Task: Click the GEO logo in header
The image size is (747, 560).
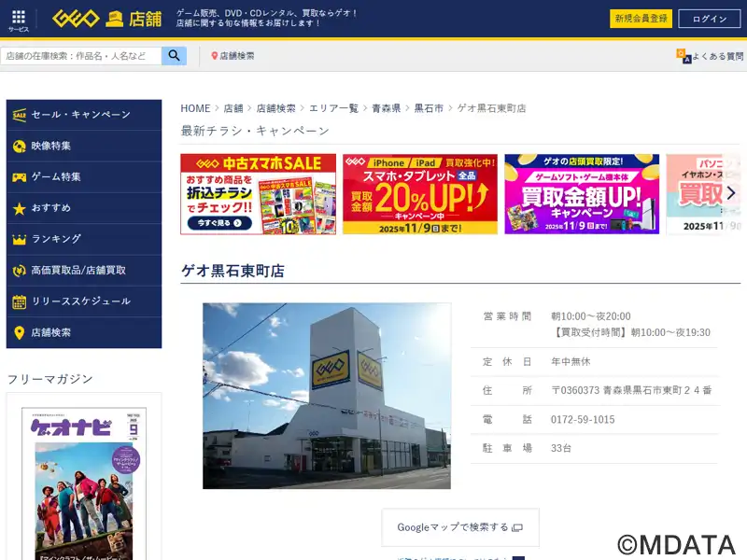Action: (x=76, y=19)
